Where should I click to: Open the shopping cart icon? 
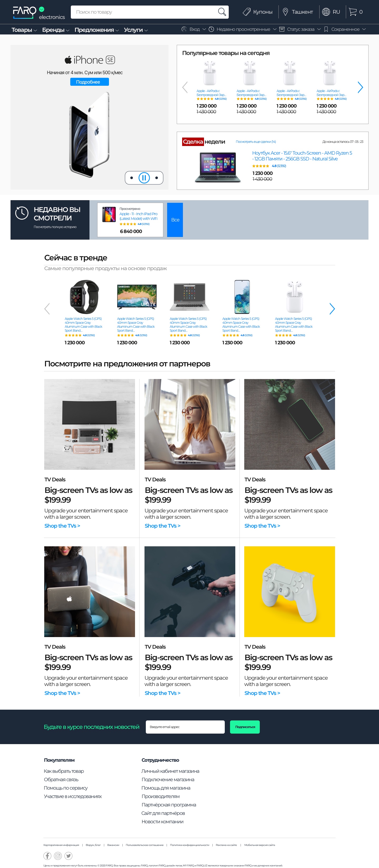352,12
